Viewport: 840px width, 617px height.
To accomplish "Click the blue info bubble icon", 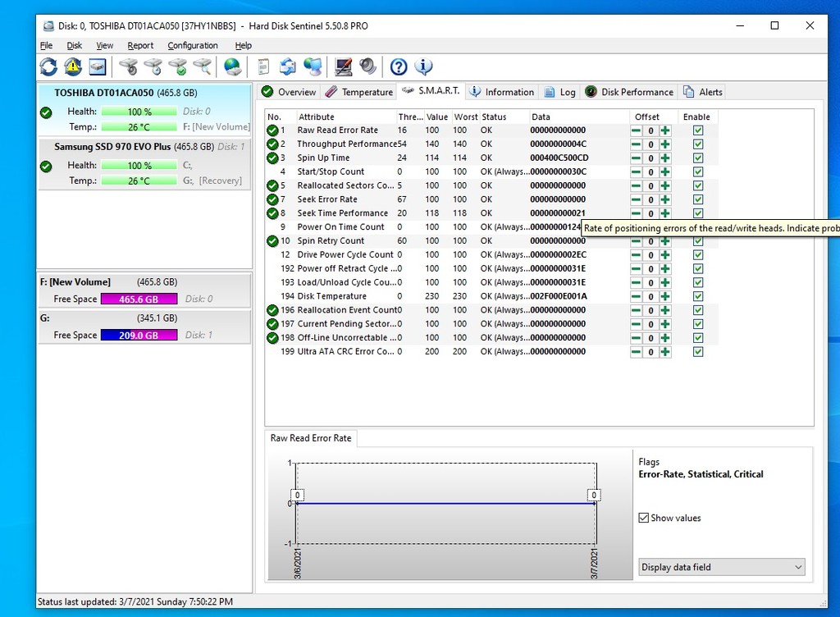I will [x=423, y=67].
